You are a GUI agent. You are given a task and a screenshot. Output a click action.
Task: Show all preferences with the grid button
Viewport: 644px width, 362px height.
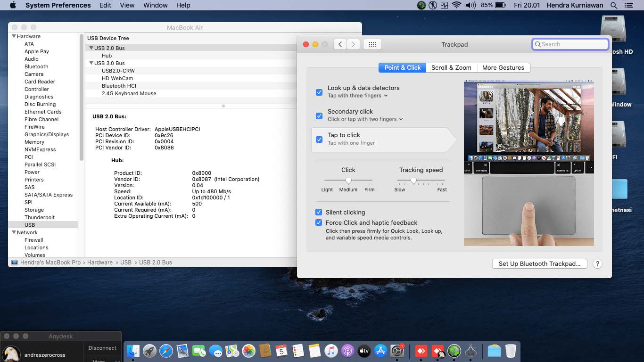[372, 44]
